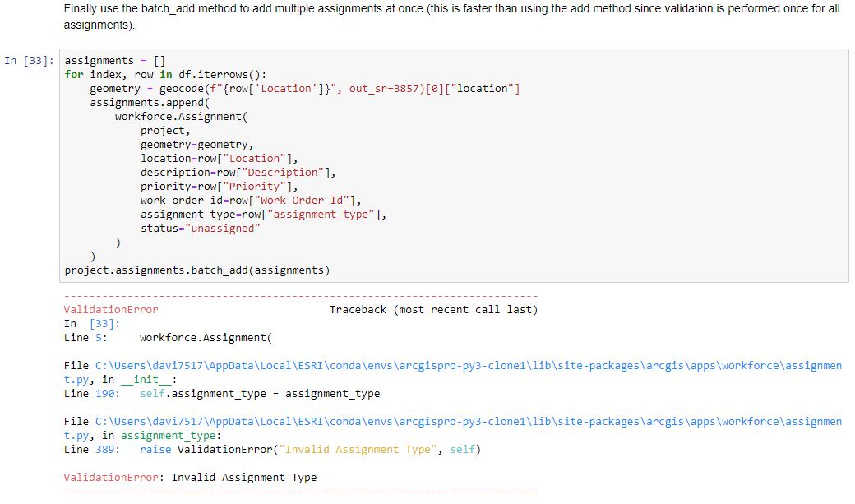Click the 'In [33]:' line in the traceback output
The height and width of the screenshot is (504, 855).
pyautogui.click(x=91, y=324)
